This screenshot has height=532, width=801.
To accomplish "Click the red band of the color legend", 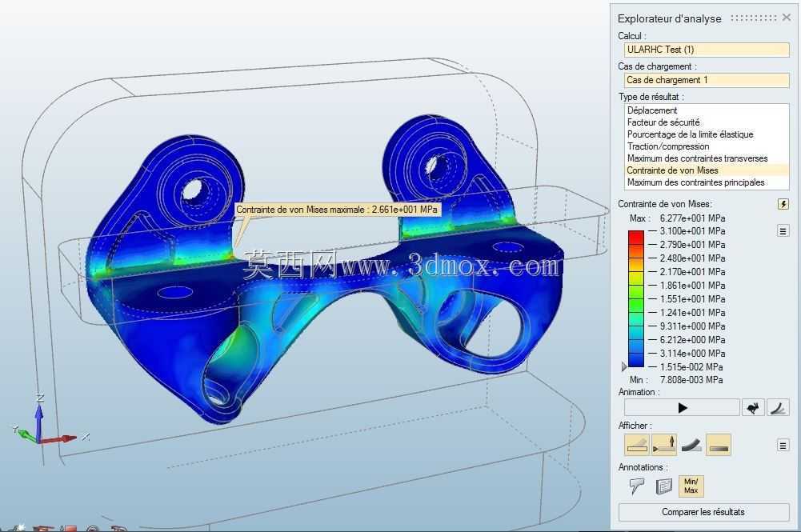I will click(x=636, y=237).
